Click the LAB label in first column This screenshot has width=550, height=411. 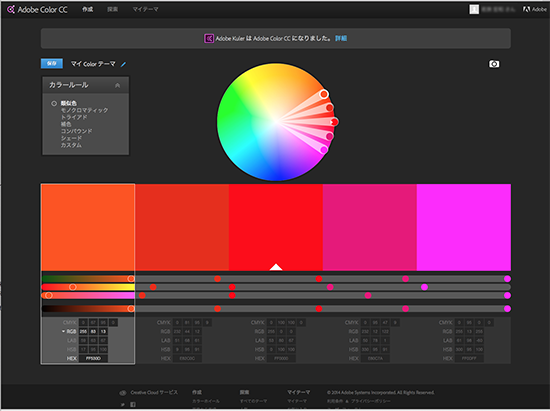pyautogui.click(x=72, y=341)
